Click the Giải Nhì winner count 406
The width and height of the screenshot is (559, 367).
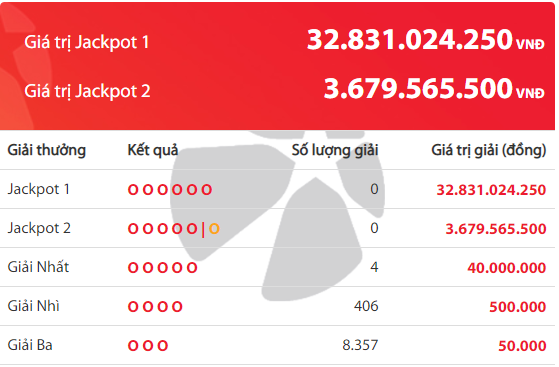pyautogui.click(x=366, y=306)
